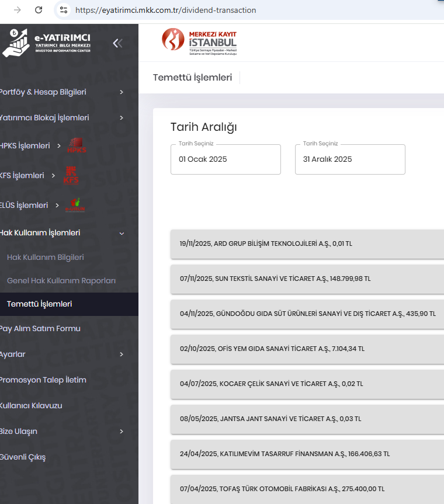Click the e-ÜRÜN icon in sidebar

pyautogui.click(x=75, y=205)
